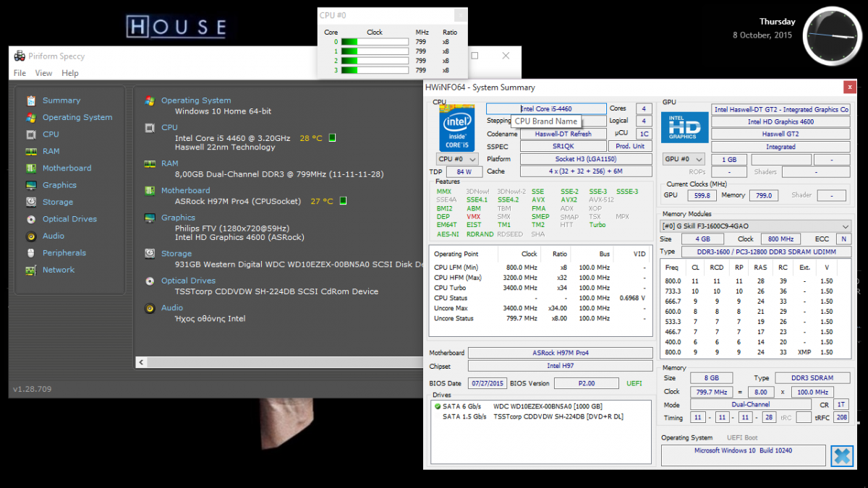
Task: Click the Core 0 clock bar in CPU #0 window
Action: 374,42
